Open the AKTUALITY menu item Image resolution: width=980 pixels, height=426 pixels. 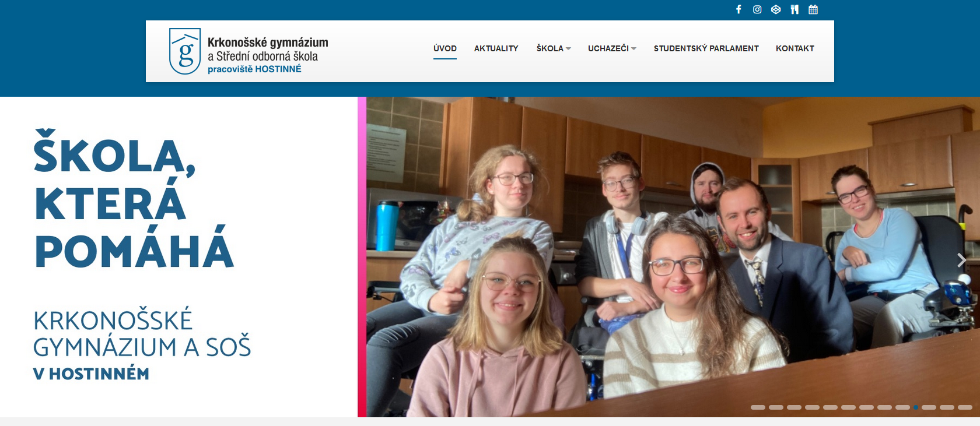496,48
